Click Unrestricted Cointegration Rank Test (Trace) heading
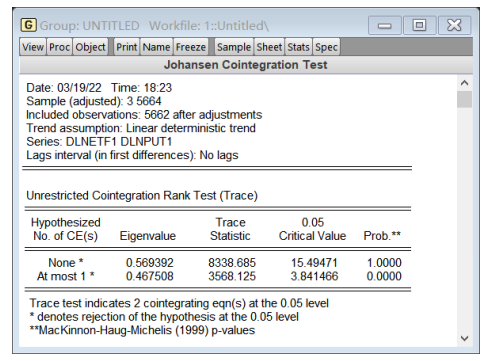 [x=142, y=195]
